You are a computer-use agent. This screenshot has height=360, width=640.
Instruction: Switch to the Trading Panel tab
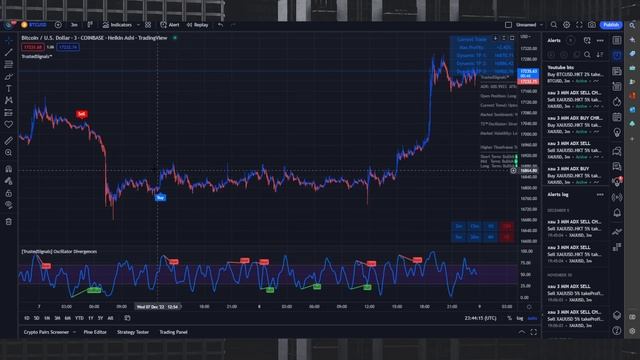(173, 332)
